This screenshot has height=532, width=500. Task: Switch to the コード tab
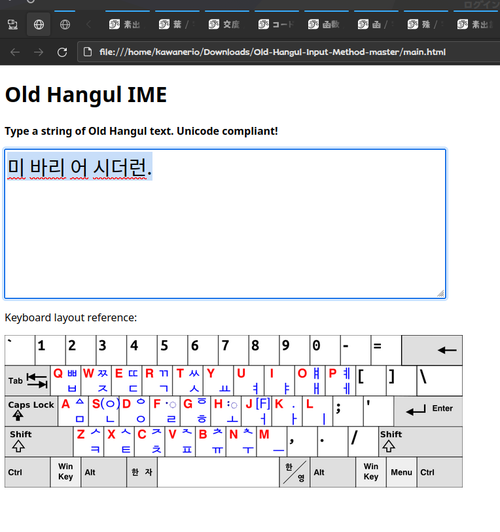pos(276,24)
